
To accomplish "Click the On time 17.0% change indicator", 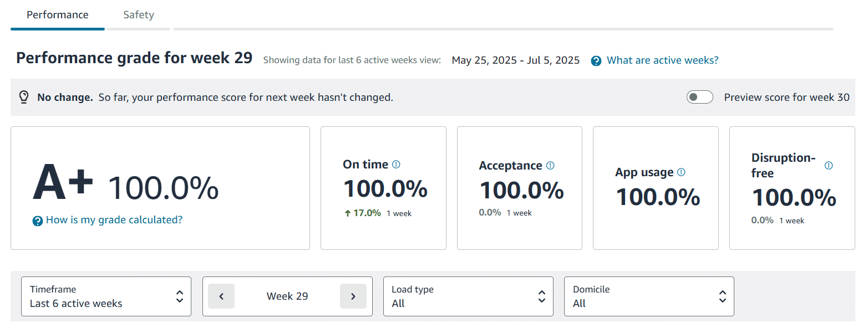I will 363,213.
